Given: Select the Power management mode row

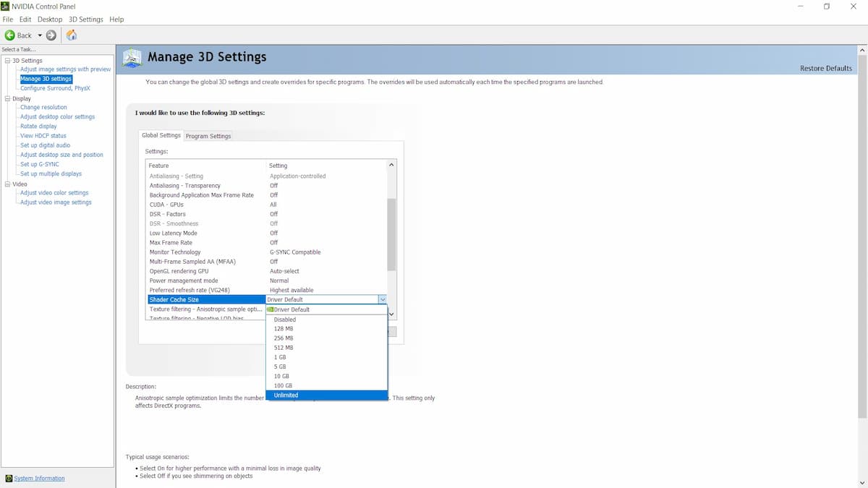Looking at the screenshot, I should click(266, 281).
